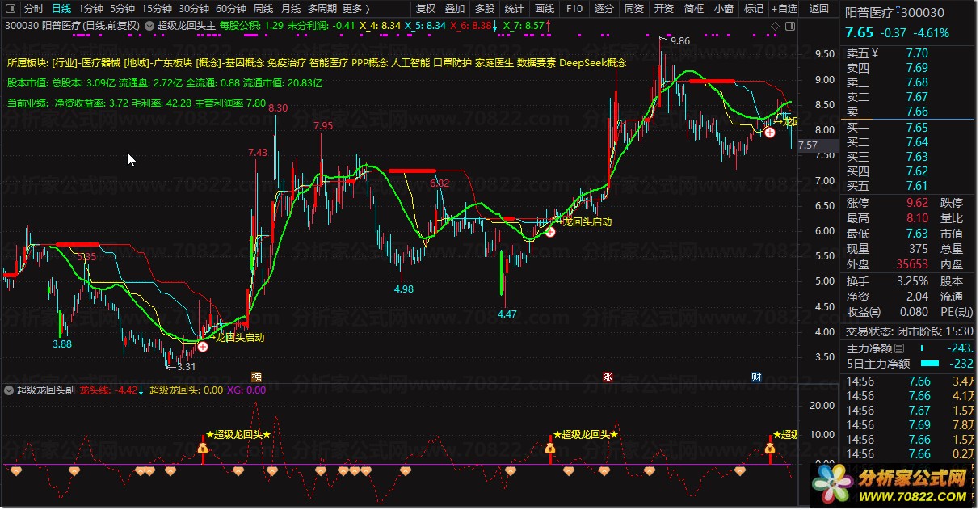Click the 同资 button
980x510 pixels.
tap(634, 9)
